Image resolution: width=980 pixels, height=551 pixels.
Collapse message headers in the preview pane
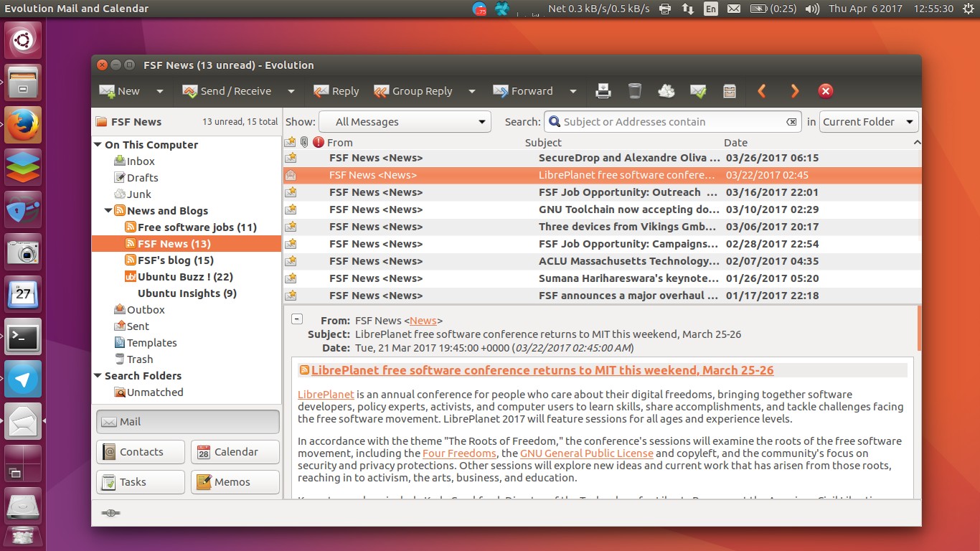click(297, 320)
